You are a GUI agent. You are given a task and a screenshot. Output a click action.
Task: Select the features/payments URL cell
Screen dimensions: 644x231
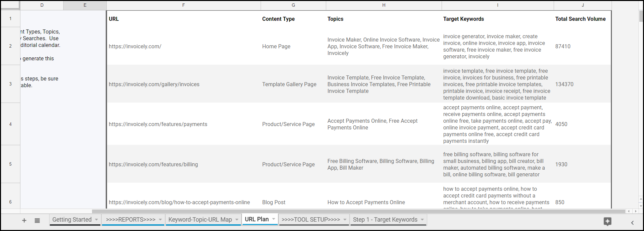[x=184, y=124]
